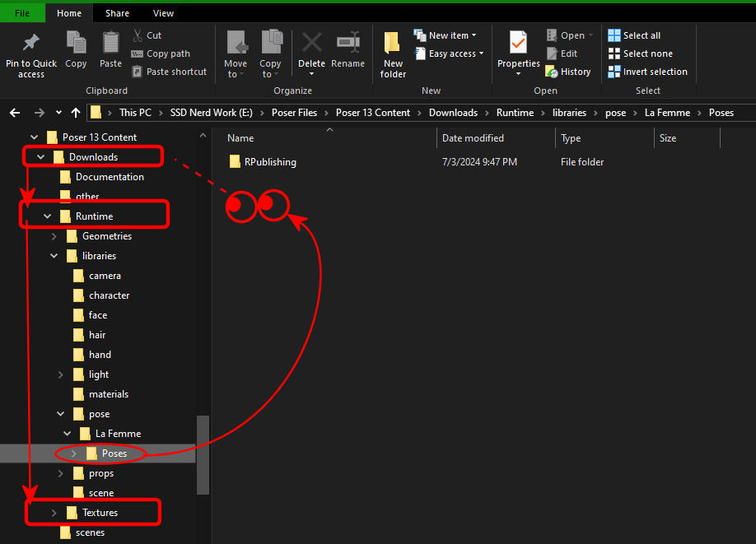Click Invert selection in ribbon

click(647, 72)
